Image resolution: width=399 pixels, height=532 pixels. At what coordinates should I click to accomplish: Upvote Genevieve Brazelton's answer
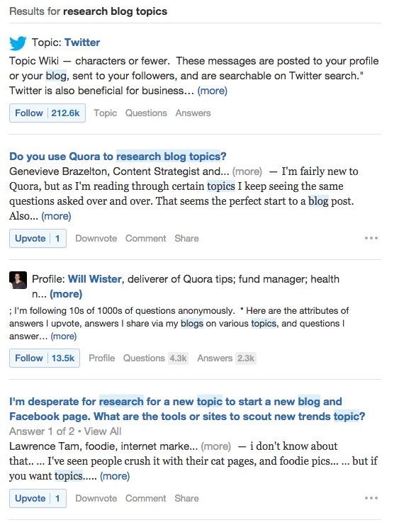pos(38,238)
